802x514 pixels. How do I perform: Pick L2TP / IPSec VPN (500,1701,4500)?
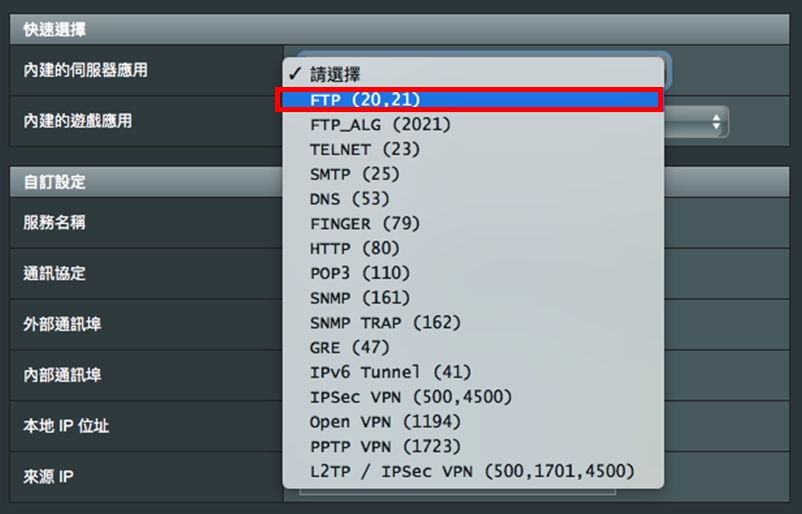pos(473,472)
